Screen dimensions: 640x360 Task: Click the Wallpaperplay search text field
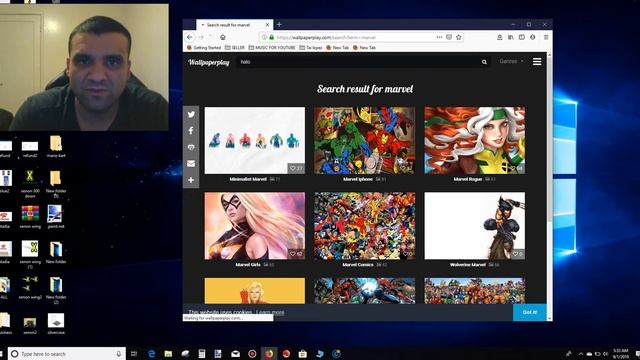coord(359,62)
